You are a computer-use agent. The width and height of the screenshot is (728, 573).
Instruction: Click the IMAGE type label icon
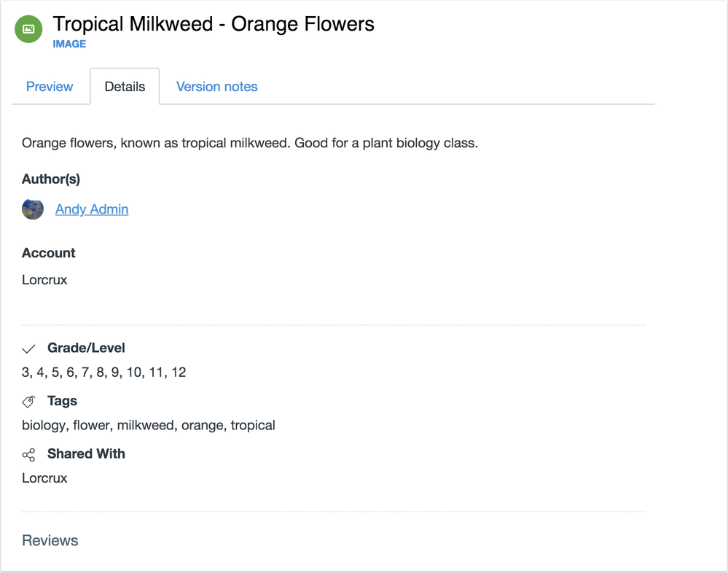(x=69, y=44)
